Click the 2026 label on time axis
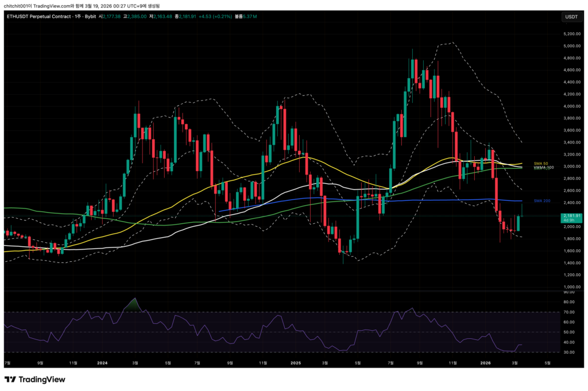588x391 pixels. (x=485, y=363)
